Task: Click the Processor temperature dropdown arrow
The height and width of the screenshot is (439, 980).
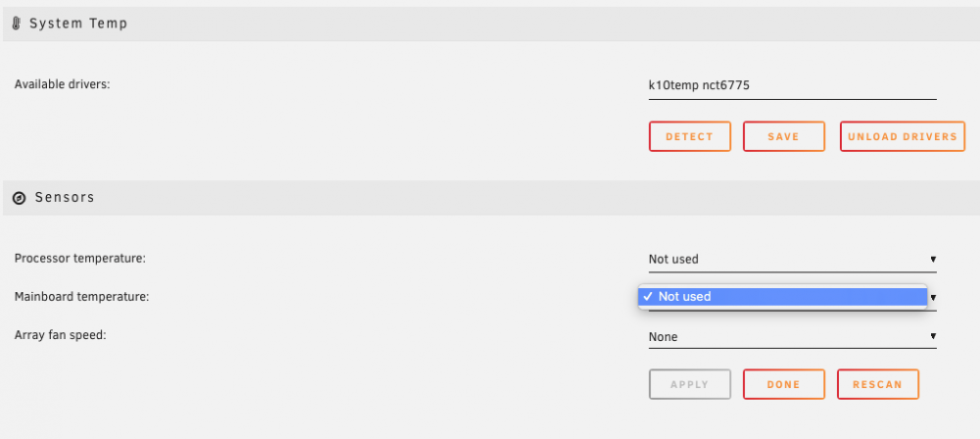Action: pos(933,259)
